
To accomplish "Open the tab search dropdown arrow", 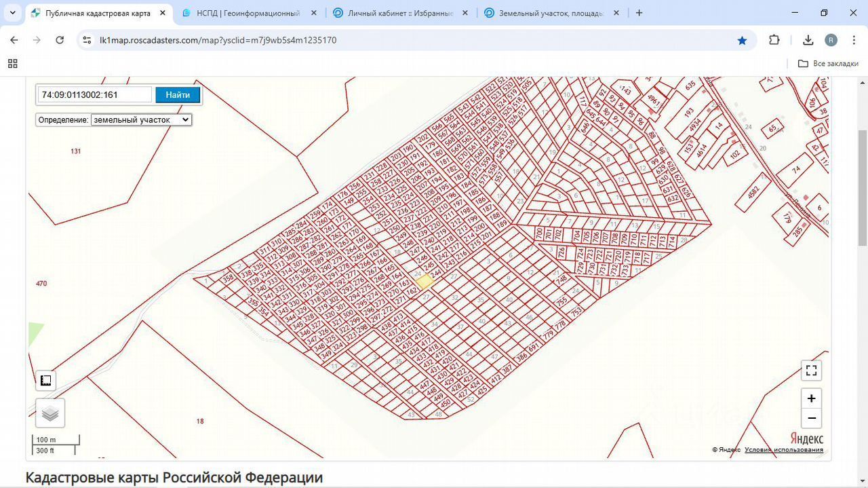I will pyautogui.click(x=12, y=13).
